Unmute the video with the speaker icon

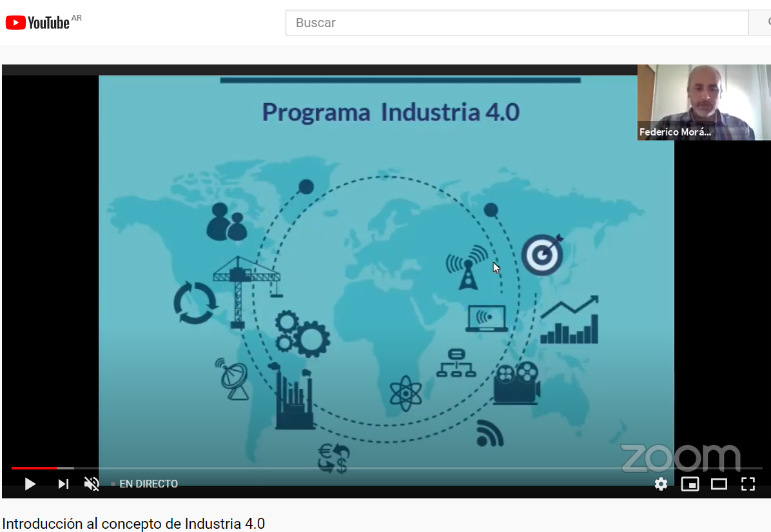point(92,484)
